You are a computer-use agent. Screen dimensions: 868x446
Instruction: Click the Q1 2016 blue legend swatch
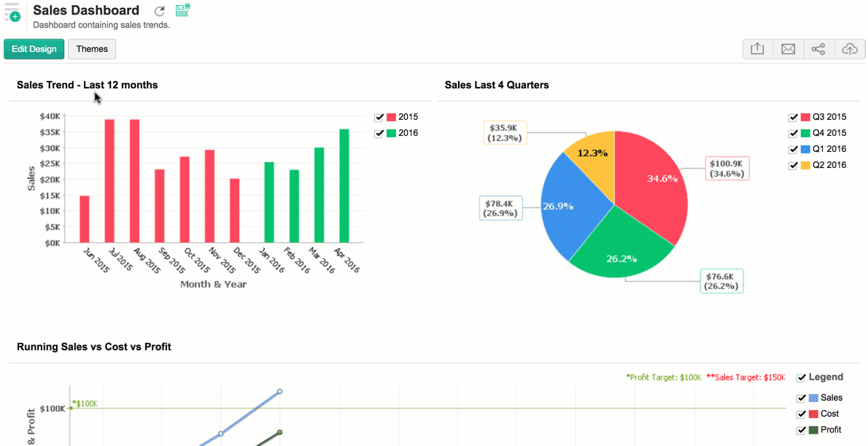[805, 149]
